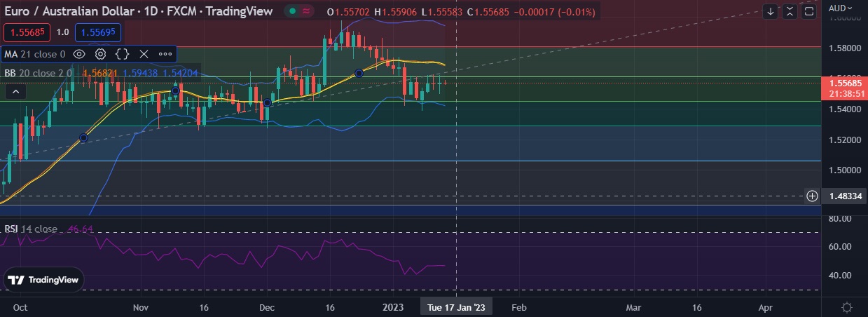Screen dimensions: 868x317
Task: Click the Dec label on time axis
Action: click(x=266, y=307)
